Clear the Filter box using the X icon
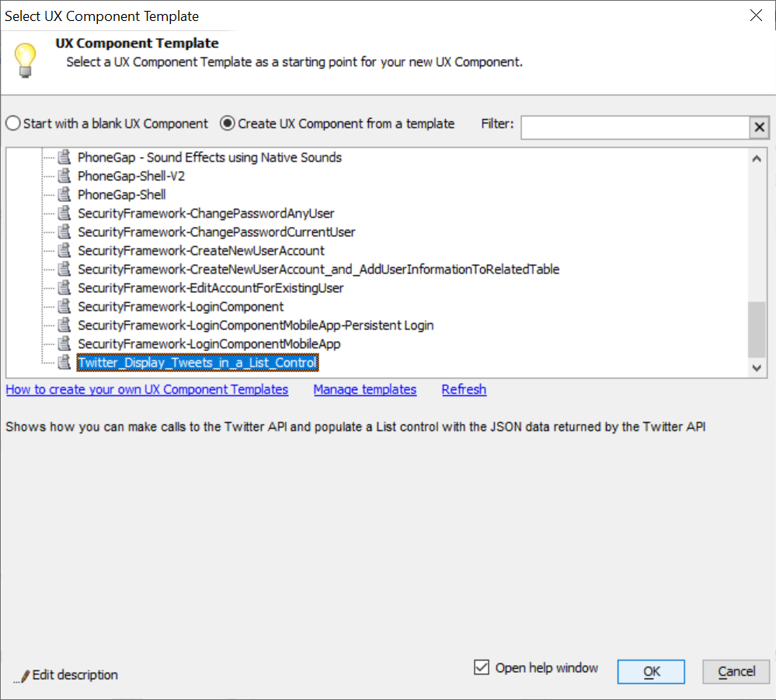 tap(759, 127)
